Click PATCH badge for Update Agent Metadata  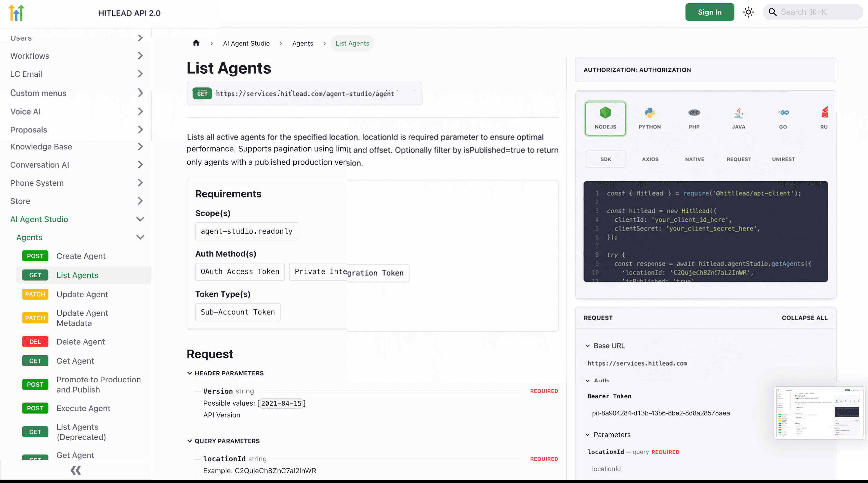click(35, 318)
